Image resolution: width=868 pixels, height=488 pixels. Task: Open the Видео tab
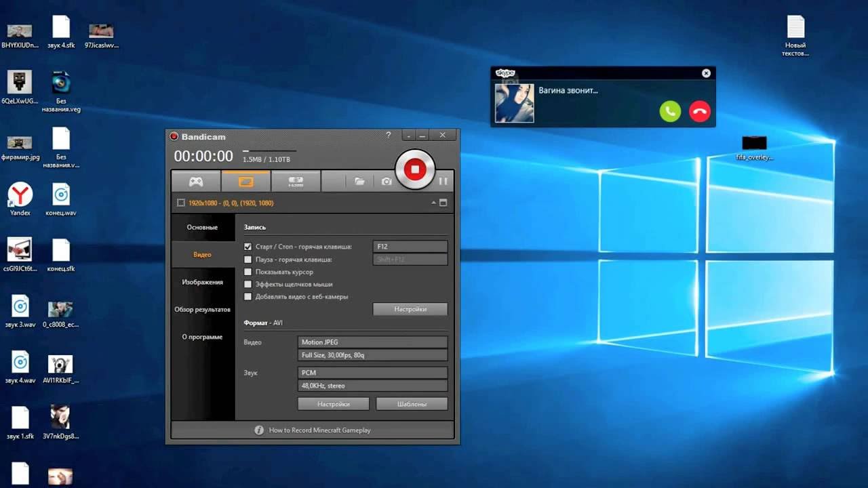pyautogui.click(x=202, y=255)
